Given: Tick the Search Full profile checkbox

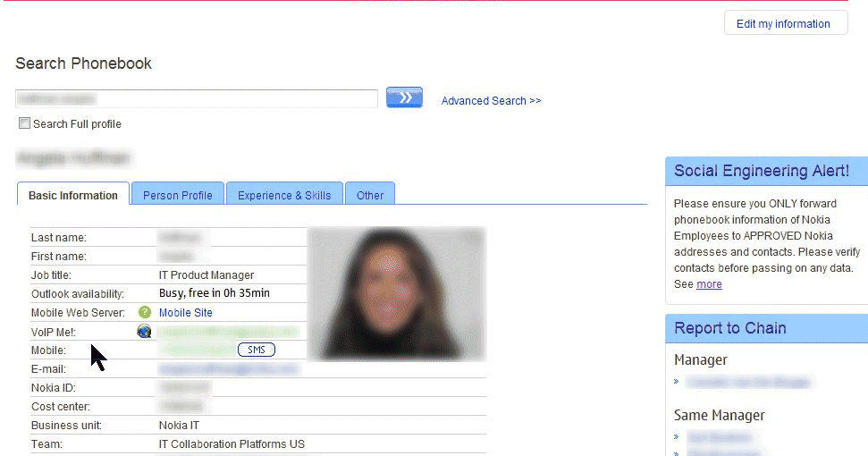Looking at the screenshot, I should coord(24,122).
